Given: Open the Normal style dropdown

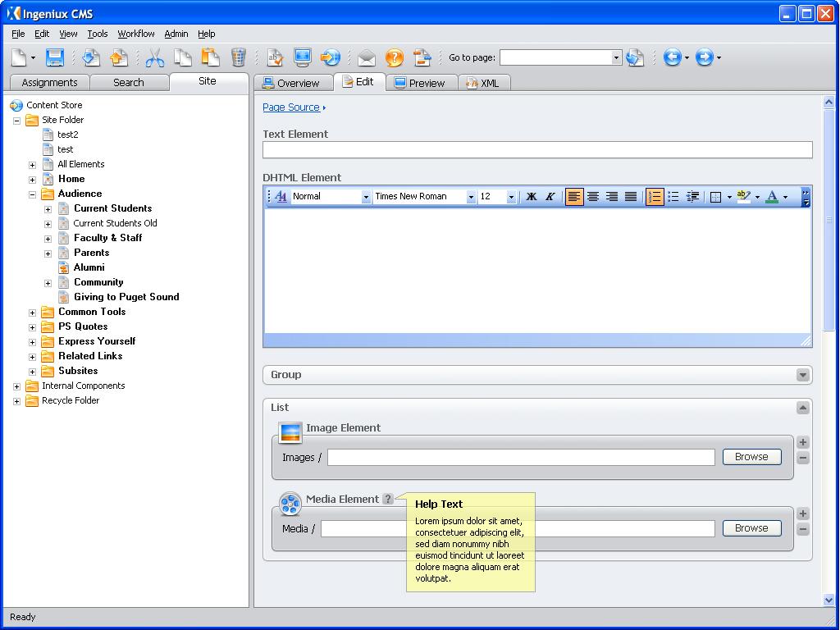Looking at the screenshot, I should (366, 197).
